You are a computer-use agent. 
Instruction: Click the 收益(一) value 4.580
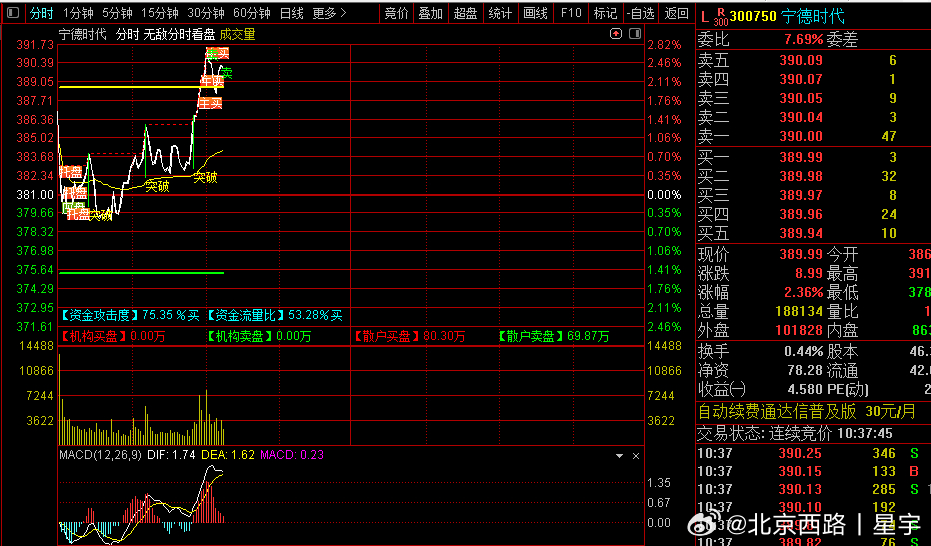pos(805,390)
